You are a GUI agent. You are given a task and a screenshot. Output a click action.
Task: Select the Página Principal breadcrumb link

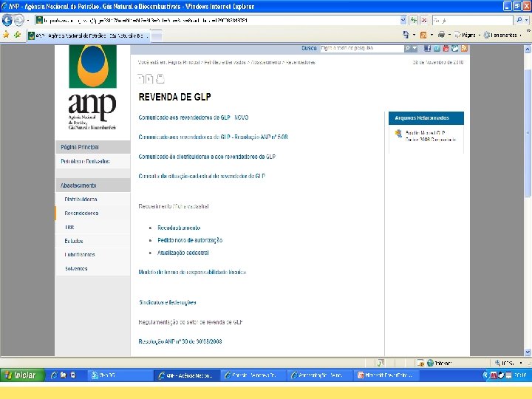183,62
